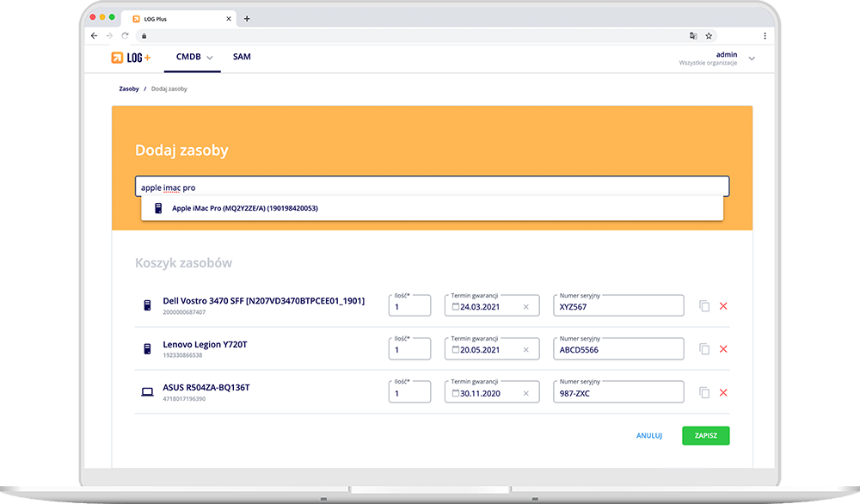Viewport: 860px width, 504px height.
Task: Reload the page with the refresh icon
Action: pos(125,35)
